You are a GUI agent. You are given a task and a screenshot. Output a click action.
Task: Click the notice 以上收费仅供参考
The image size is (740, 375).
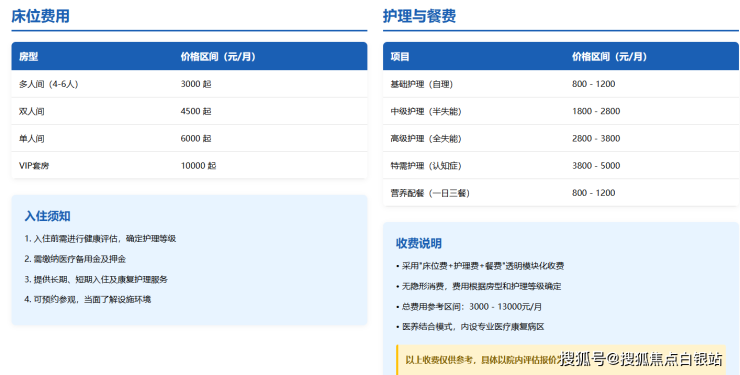tap(561, 360)
